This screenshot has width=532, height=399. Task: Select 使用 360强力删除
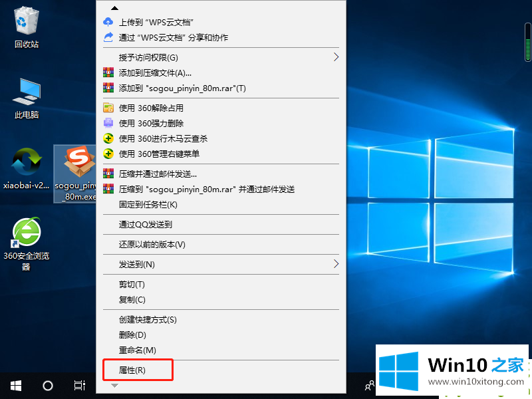click(221, 123)
